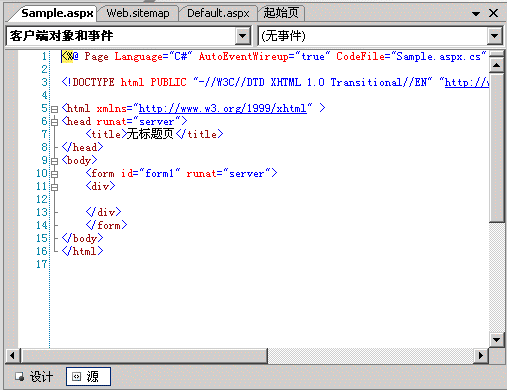Select the 起始页 start page tab

tap(281, 13)
